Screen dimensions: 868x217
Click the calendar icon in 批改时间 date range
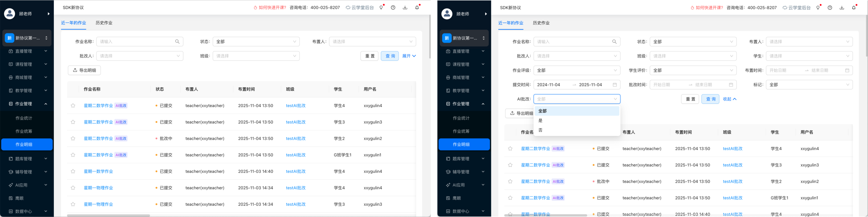point(731,85)
